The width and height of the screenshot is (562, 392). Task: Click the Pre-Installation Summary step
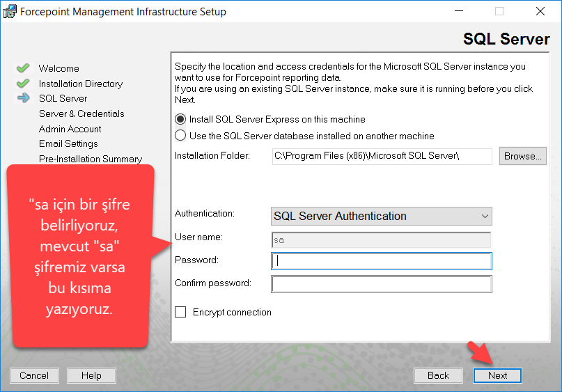point(91,159)
